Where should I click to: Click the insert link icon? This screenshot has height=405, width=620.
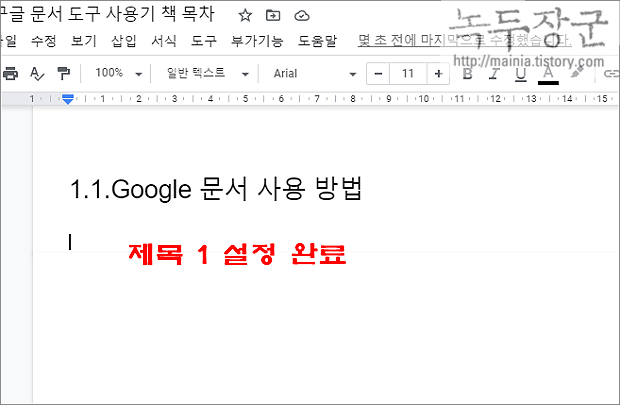(612, 74)
